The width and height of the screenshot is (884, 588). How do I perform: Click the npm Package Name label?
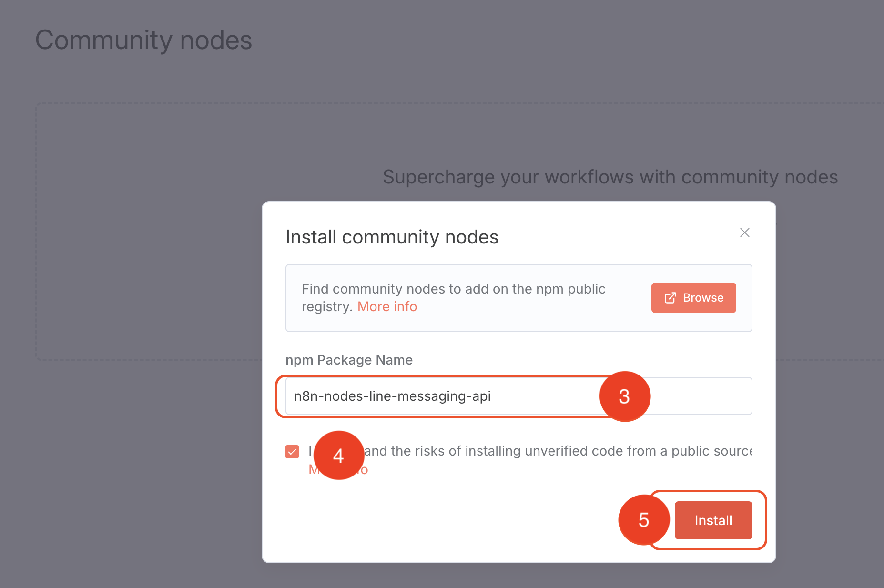point(349,360)
